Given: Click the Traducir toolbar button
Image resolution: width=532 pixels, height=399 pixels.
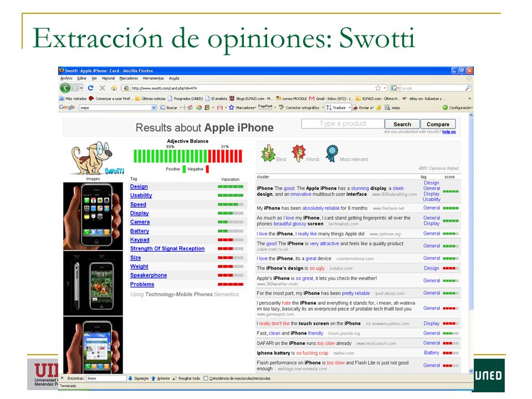Looking at the screenshot, I should pyautogui.click(x=336, y=108).
